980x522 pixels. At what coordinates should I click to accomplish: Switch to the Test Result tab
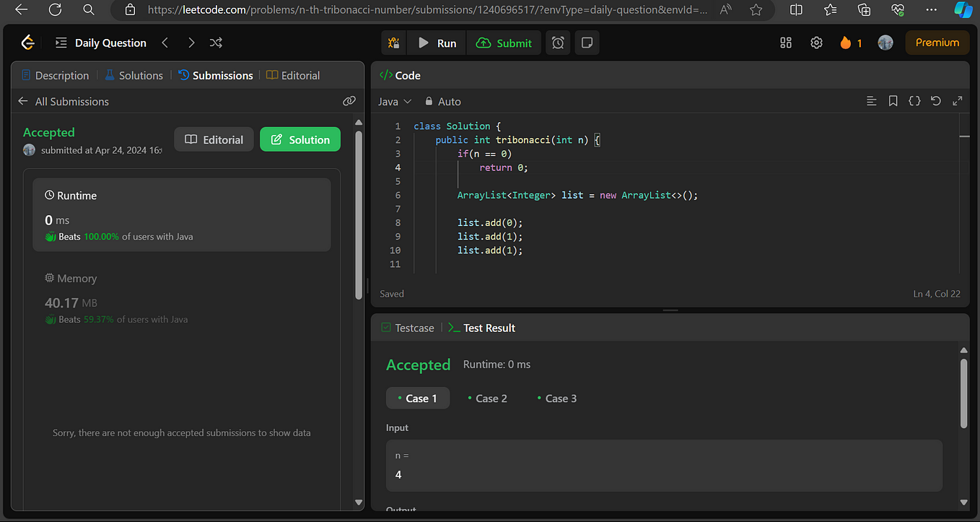(x=481, y=328)
